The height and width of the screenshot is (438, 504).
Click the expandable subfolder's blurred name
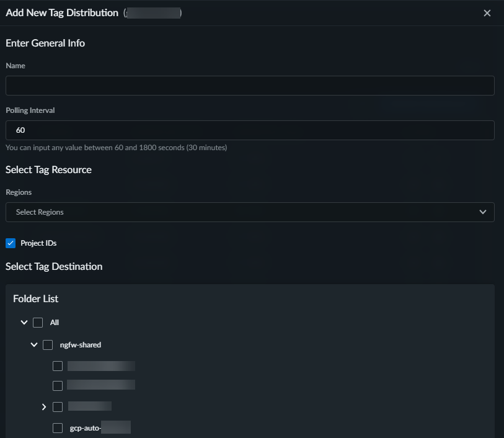coord(90,407)
